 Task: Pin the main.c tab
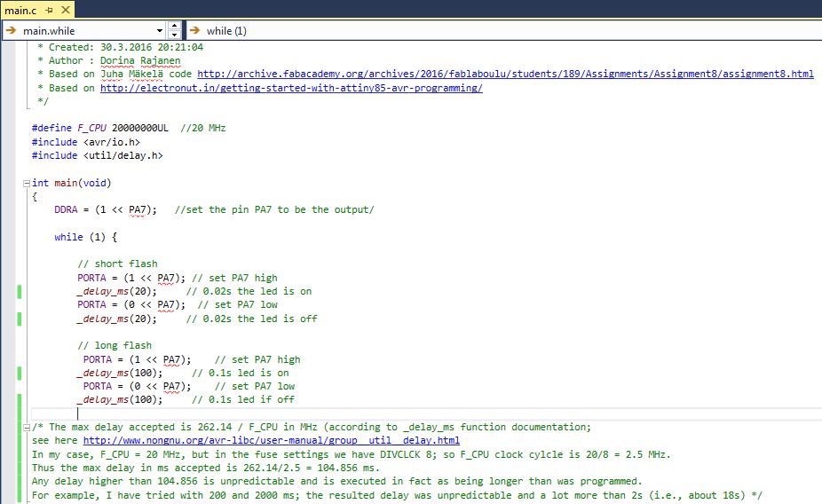pyautogui.click(x=49, y=10)
